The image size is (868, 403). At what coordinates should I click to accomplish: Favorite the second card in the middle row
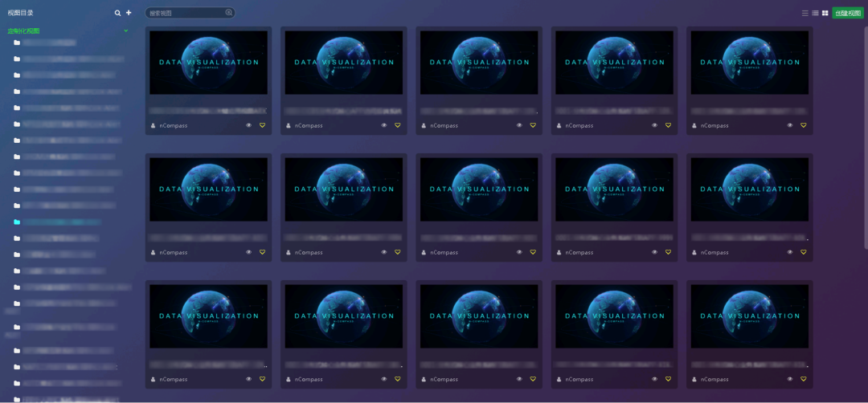pyautogui.click(x=398, y=252)
